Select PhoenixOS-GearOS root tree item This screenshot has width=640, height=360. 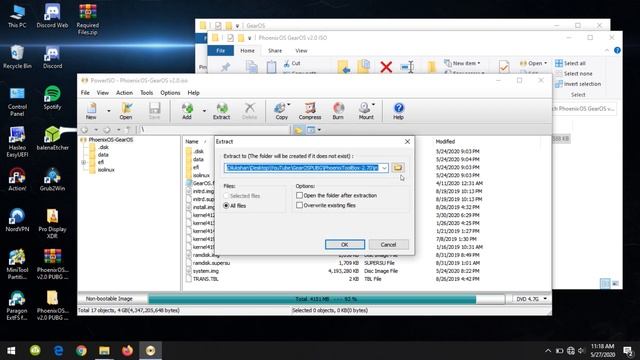(x=110, y=140)
